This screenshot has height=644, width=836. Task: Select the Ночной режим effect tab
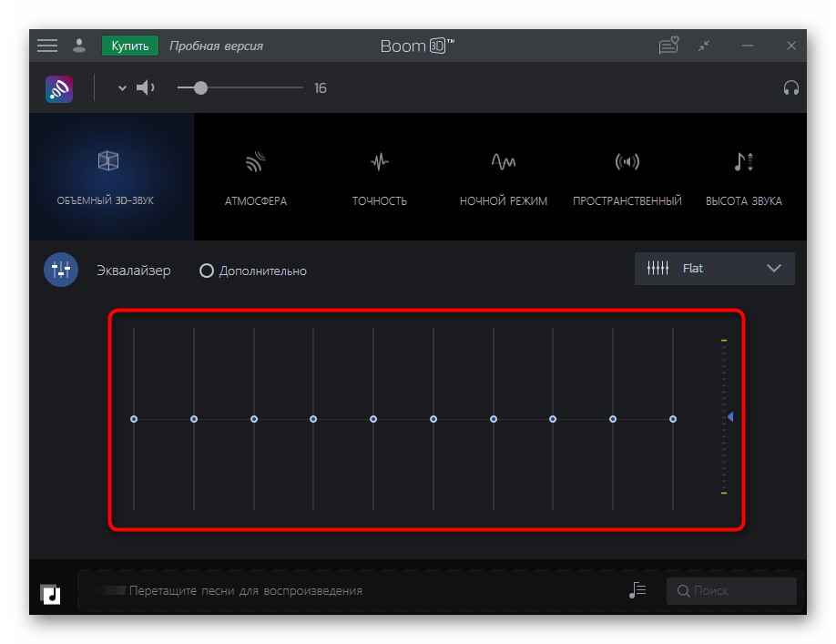click(504, 177)
